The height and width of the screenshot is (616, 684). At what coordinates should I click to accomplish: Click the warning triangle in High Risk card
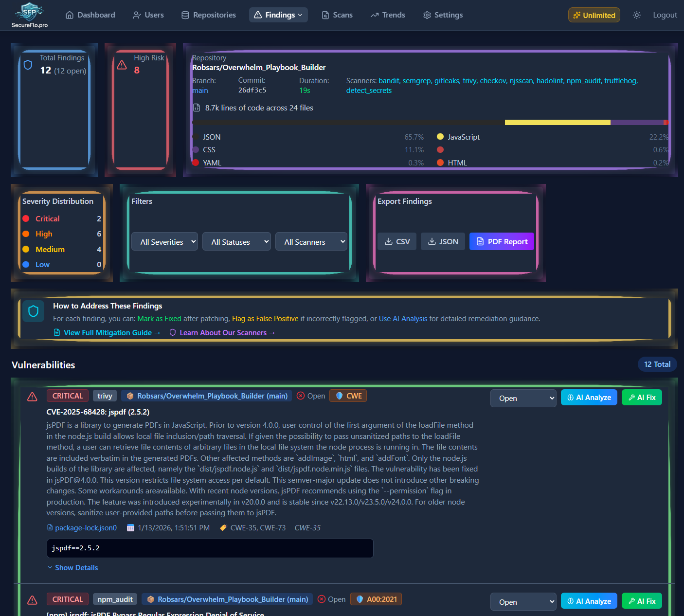click(122, 65)
